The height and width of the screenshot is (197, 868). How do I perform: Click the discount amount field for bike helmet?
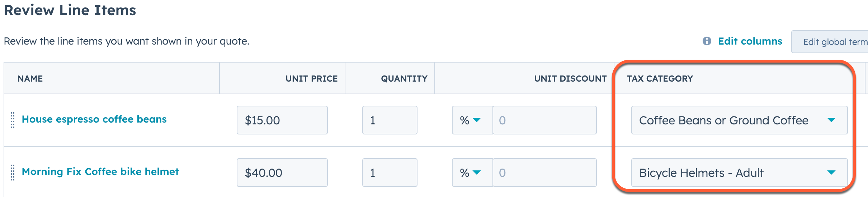[x=544, y=173]
